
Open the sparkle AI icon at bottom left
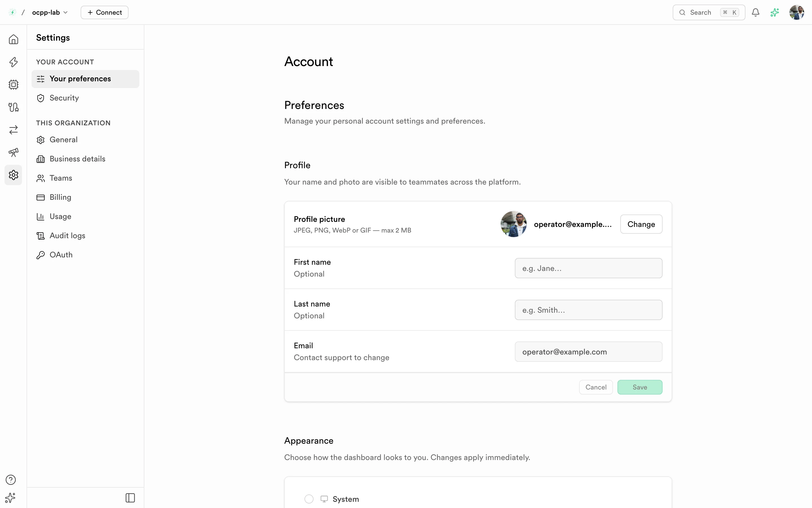click(11, 498)
